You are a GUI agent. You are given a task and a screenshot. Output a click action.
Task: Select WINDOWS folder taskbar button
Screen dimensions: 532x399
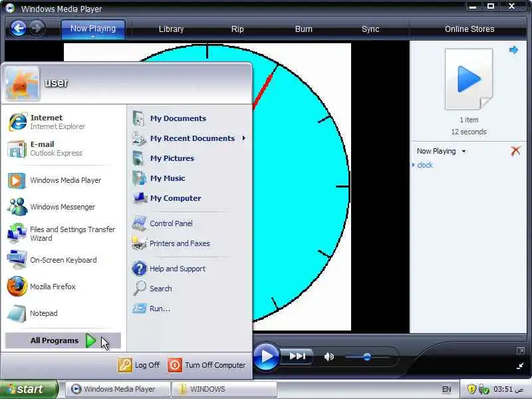tap(224, 389)
